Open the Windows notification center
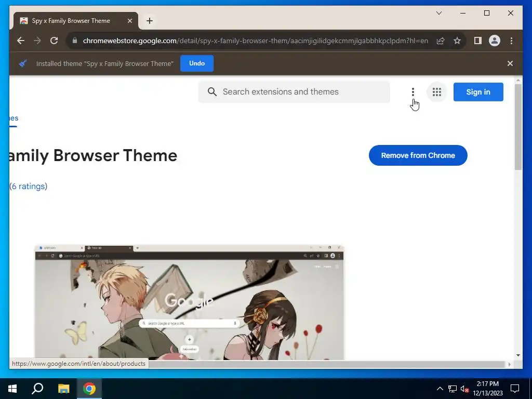The height and width of the screenshot is (399, 532). coord(515,389)
